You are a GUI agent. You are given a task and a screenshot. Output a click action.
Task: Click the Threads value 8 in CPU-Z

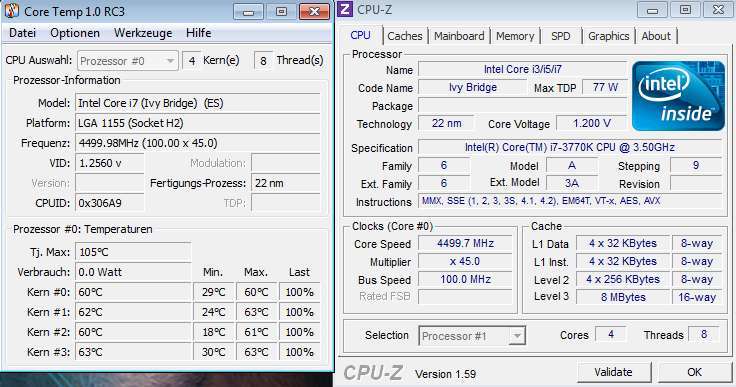tap(704, 334)
